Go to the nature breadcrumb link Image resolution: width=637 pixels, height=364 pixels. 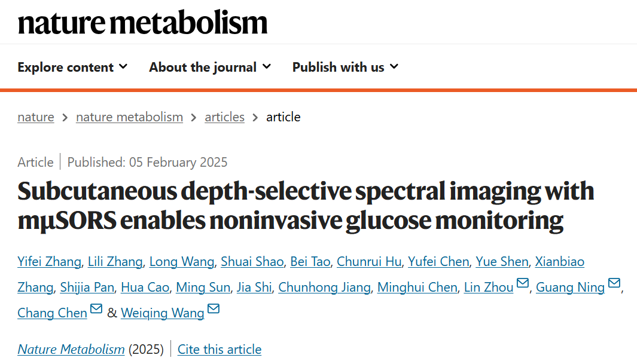point(36,117)
